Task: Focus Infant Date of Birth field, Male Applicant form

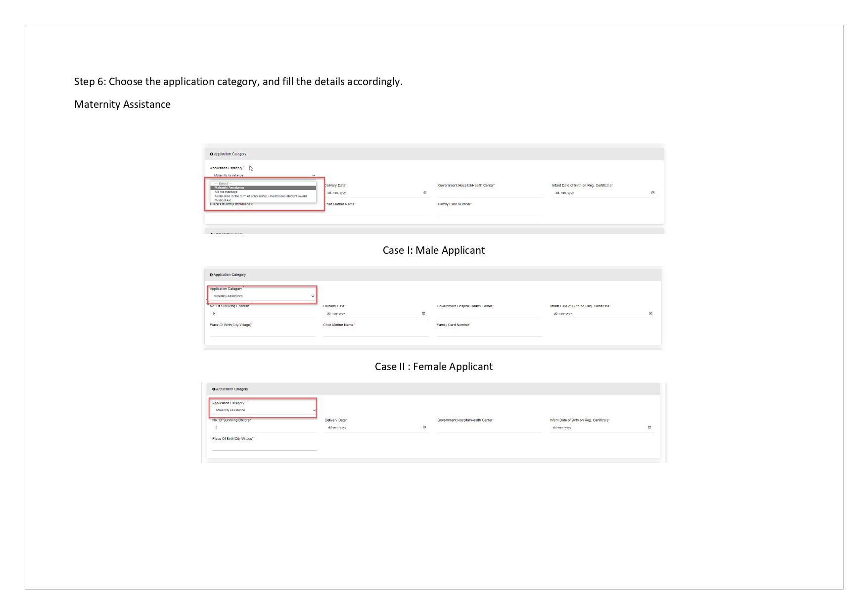Action: [603, 314]
